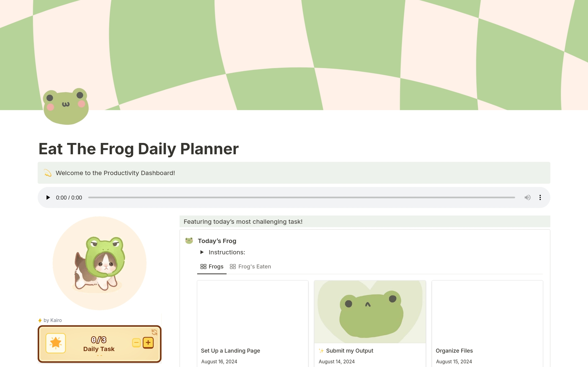Viewport: 588px width, 367px height.
Task: Click the frog page icon above the title
Action: (x=66, y=106)
